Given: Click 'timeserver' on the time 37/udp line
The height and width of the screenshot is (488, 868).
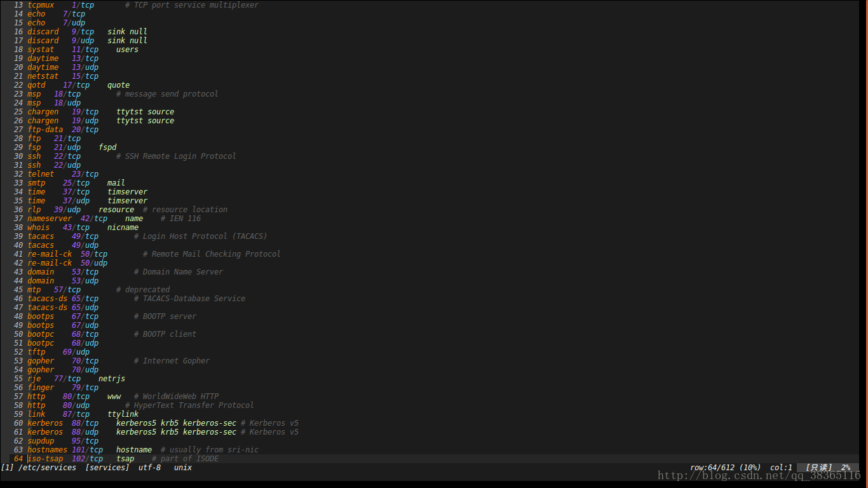Looking at the screenshot, I should pos(127,201).
